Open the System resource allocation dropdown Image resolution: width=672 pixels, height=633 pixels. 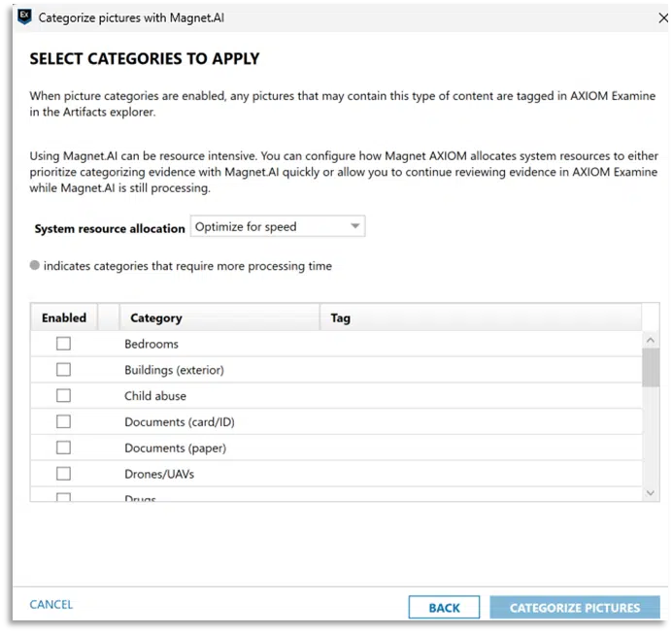[277, 227]
